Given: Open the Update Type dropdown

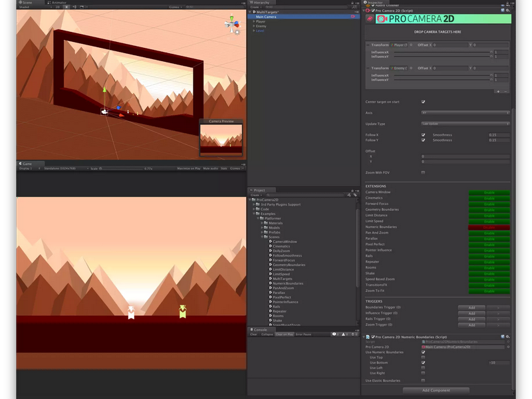Looking at the screenshot, I should tap(465, 124).
